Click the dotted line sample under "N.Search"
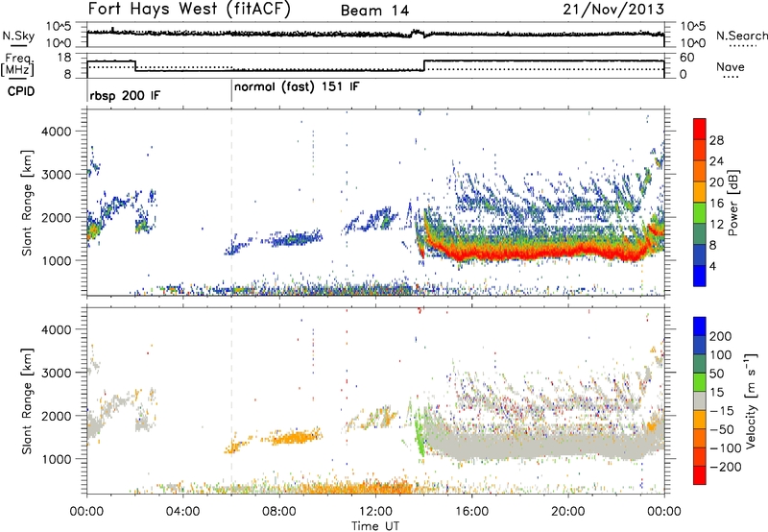This screenshot has height=532, width=768. pos(743,45)
